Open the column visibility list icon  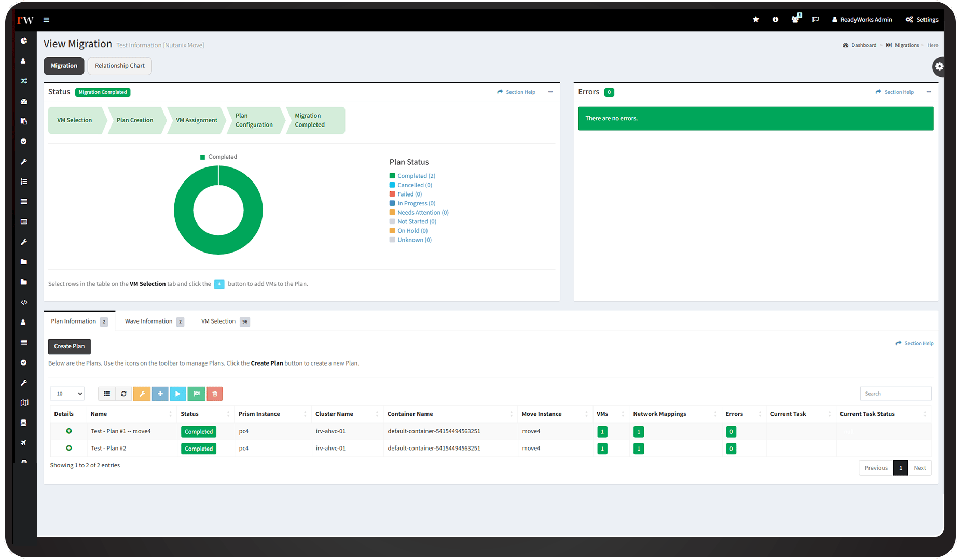[x=107, y=394]
